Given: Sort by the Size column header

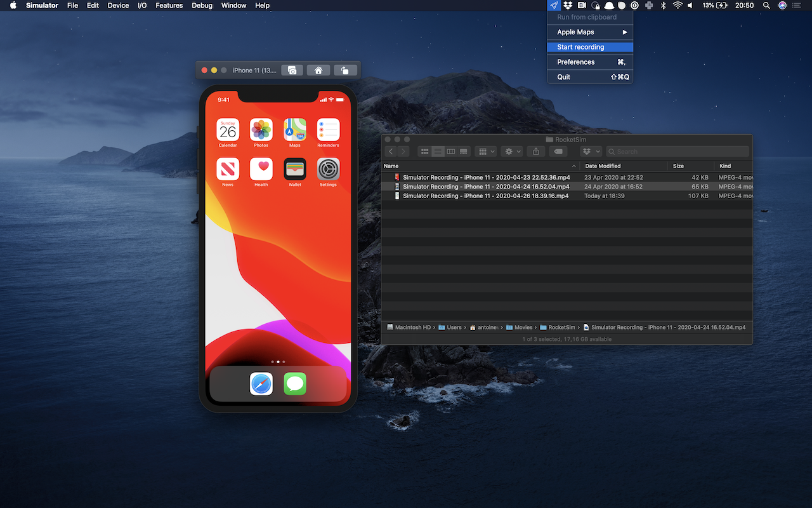Looking at the screenshot, I should (x=691, y=166).
